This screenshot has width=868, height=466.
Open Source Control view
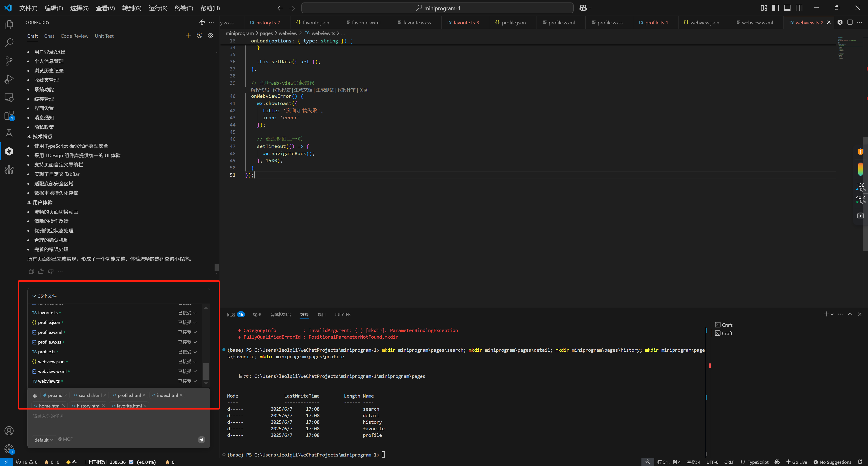[x=9, y=61]
